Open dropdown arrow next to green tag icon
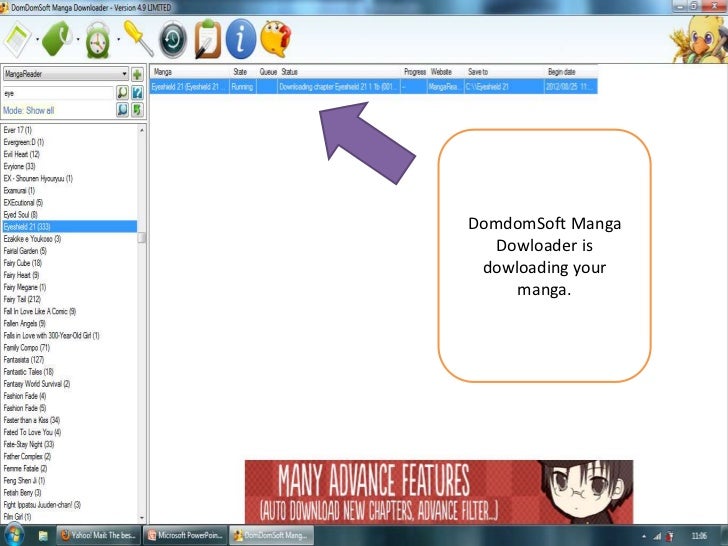The height and width of the screenshot is (546, 728). [78, 40]
